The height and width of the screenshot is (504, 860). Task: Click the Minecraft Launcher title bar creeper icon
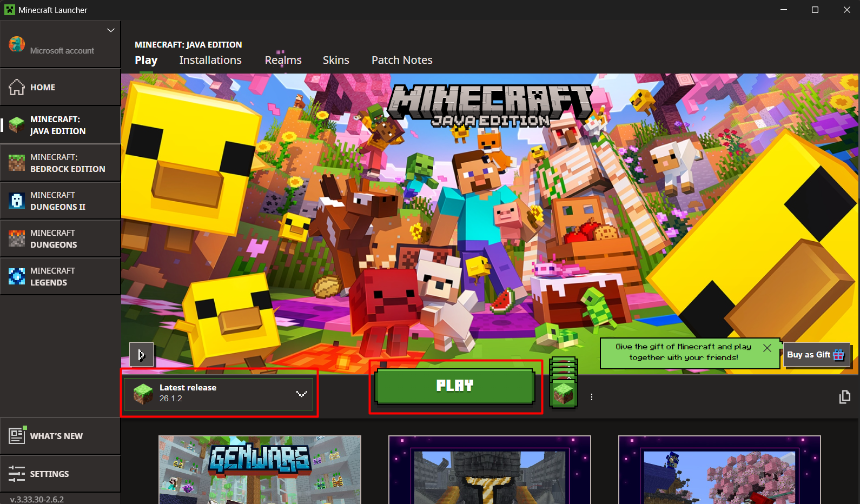10,10
